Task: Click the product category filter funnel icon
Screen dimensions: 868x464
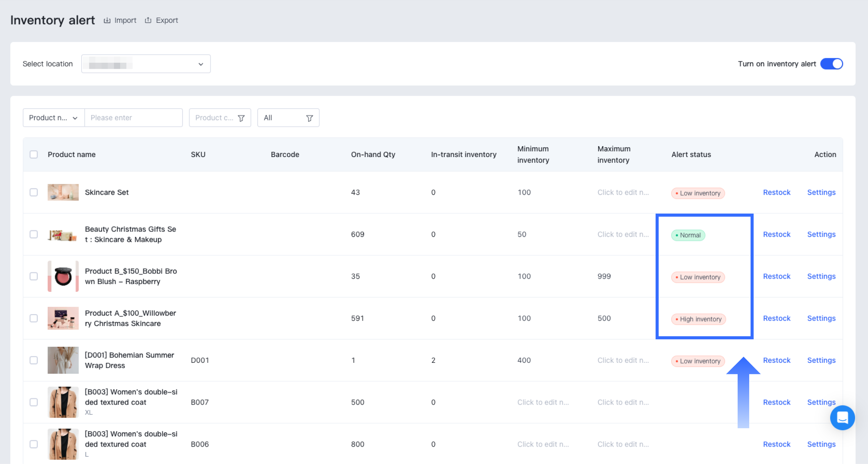Action: coord(241,118)
